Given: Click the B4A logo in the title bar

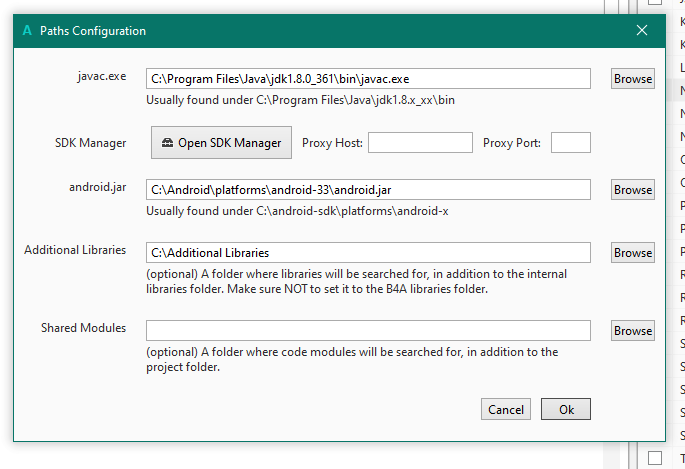Looking at the screenshot, I should click(26, 31).
